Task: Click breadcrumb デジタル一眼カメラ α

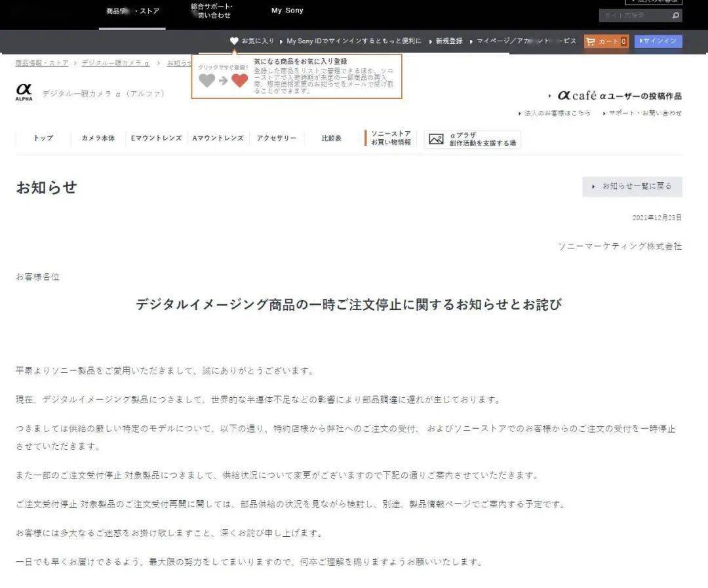Action: tap(115, 63)
